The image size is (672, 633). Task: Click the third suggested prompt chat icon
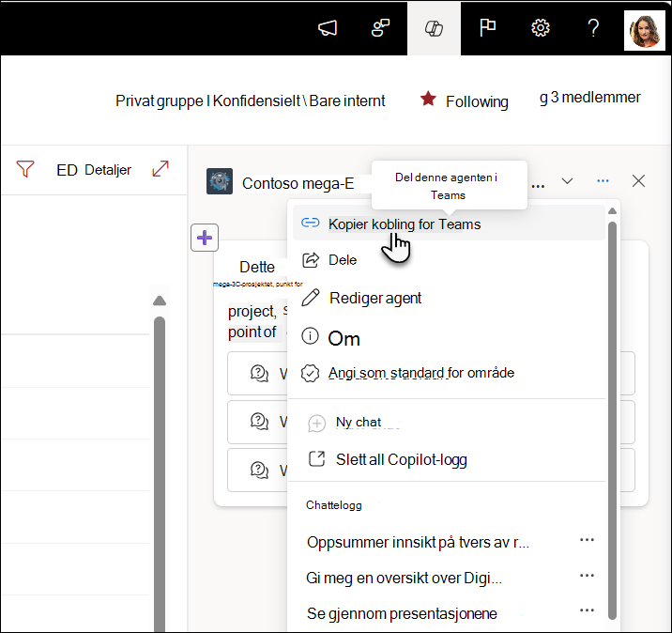[259, 470]
